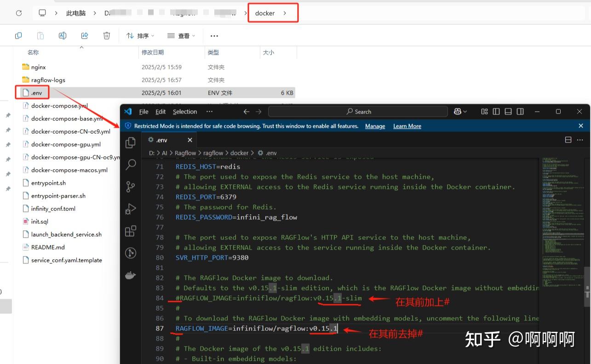Click the line 84 #RAGFLOW_IMAGE text
This screenshot has width=591, height=364.
coord(269,298)
